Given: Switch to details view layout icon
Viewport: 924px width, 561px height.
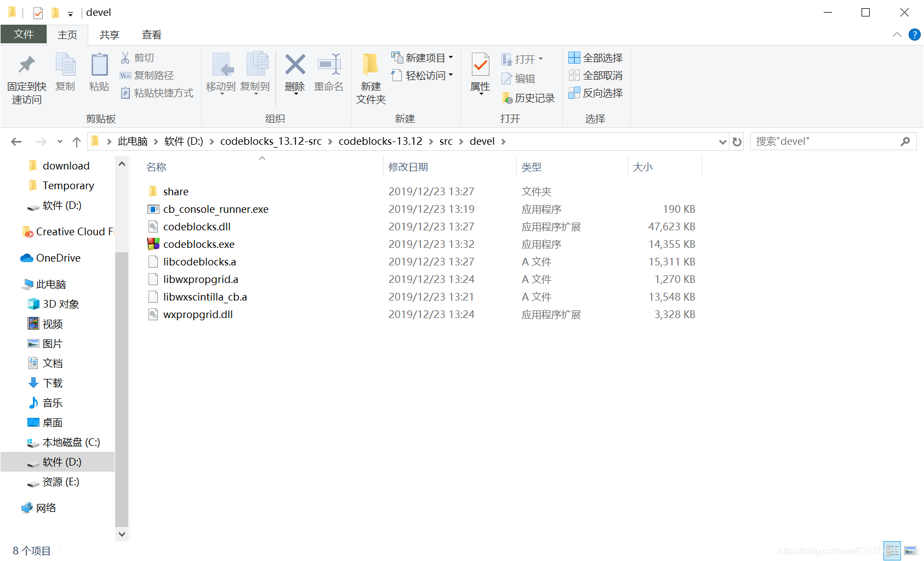Looking at the screenshot, I should 892,550.
